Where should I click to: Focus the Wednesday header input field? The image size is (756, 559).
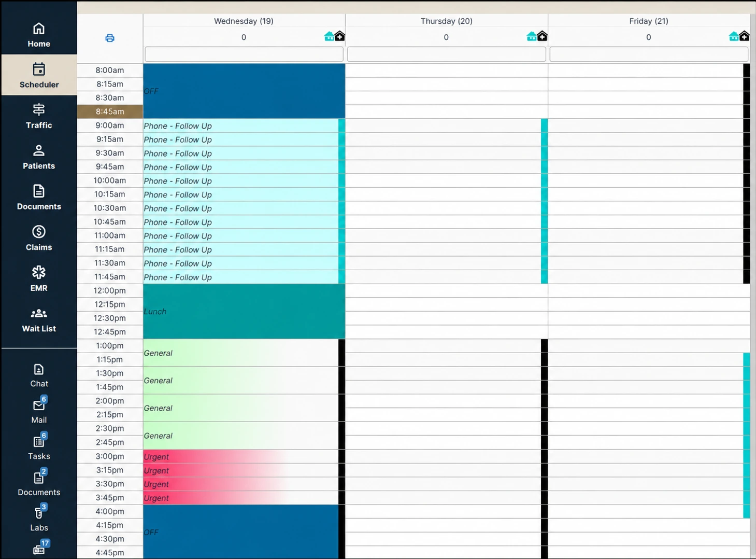pos(244,54)
